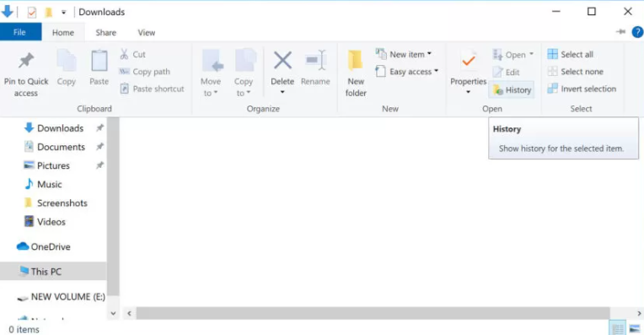The image size is (644, 335).
Task: Click the Properties checkmark icon
Action: click(468, 61)
